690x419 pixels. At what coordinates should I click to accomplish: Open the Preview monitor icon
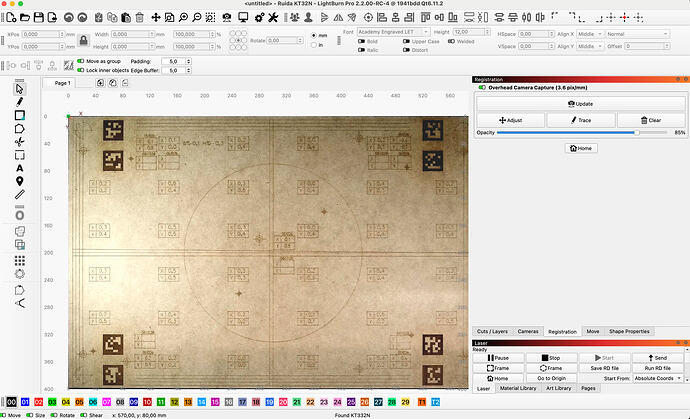point(243,18)
